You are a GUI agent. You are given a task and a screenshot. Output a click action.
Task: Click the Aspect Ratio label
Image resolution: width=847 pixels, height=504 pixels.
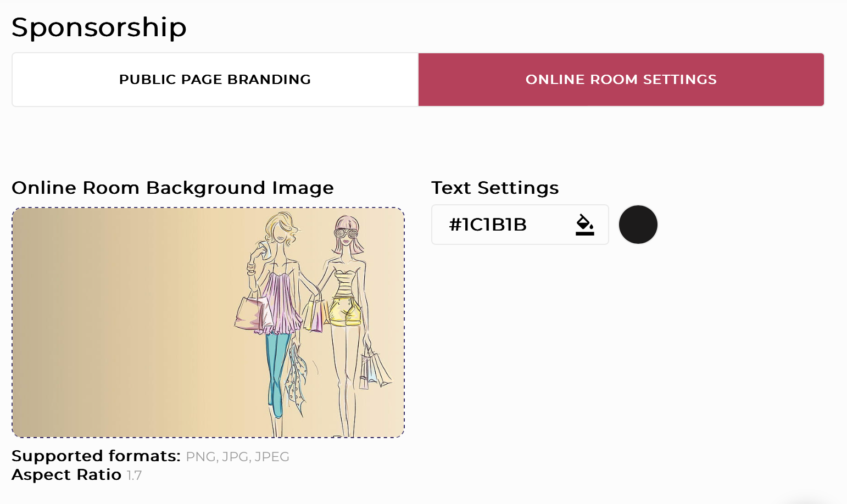click(x=66, y=475)
